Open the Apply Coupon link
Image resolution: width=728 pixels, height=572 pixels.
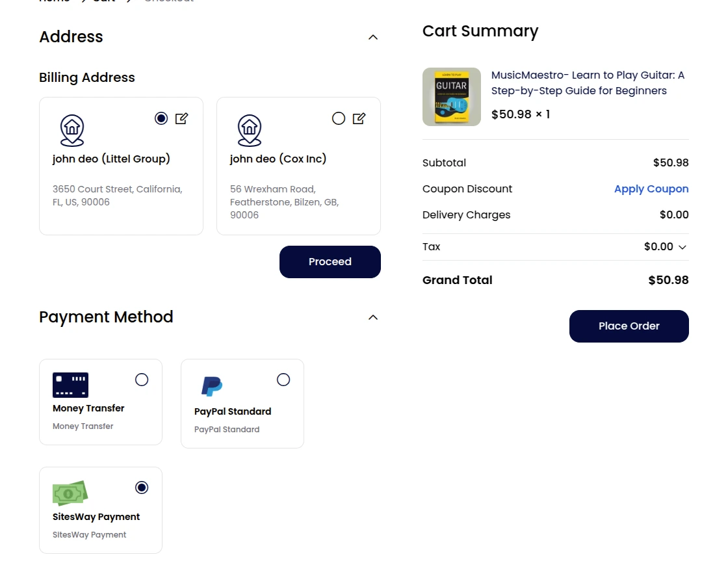click(x=651, y=189)
